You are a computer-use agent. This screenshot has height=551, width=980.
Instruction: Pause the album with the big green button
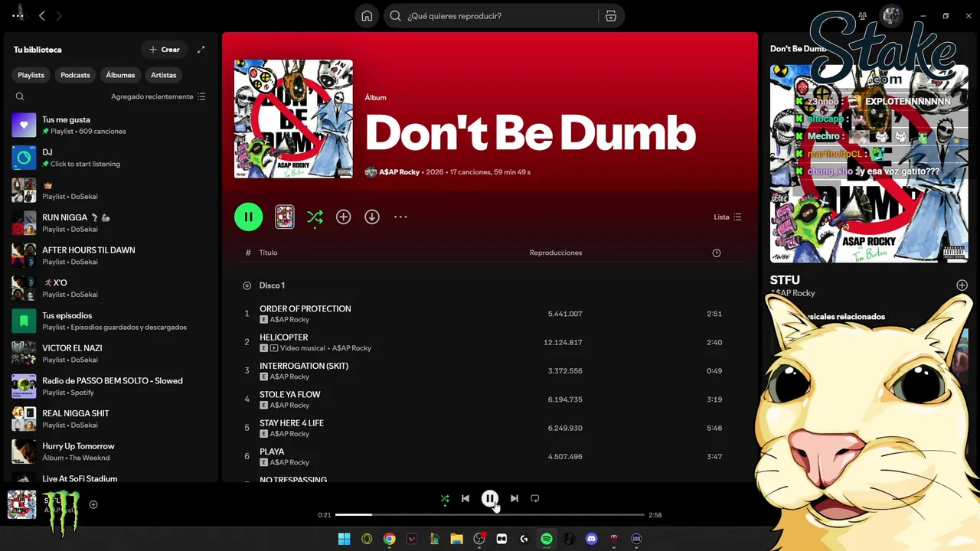point(248,217)
